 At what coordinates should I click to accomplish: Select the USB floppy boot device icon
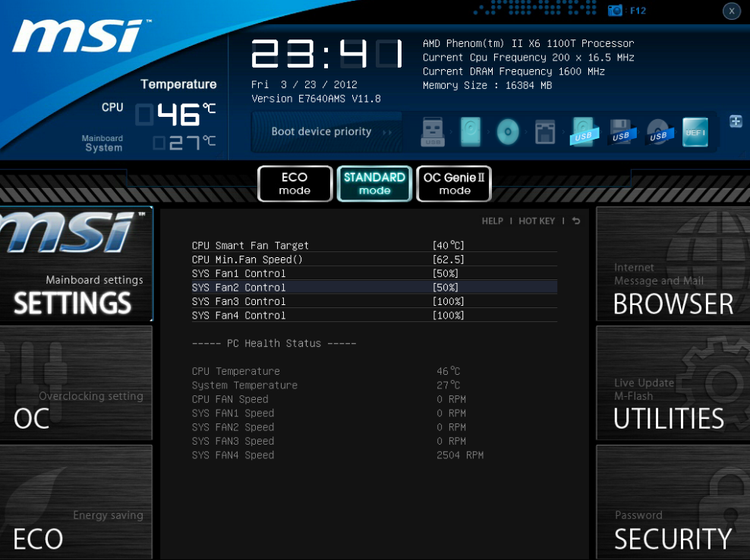click(621, 132)
